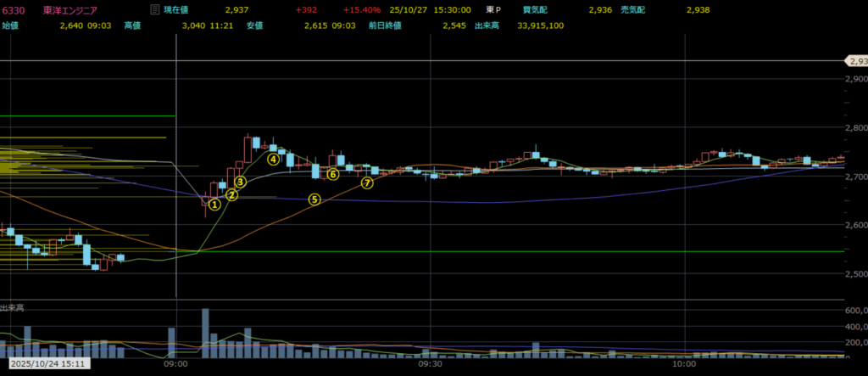Screen dimensions: 868x376
Task: Click the circled number 3 marker
Action: pos(240,182)
